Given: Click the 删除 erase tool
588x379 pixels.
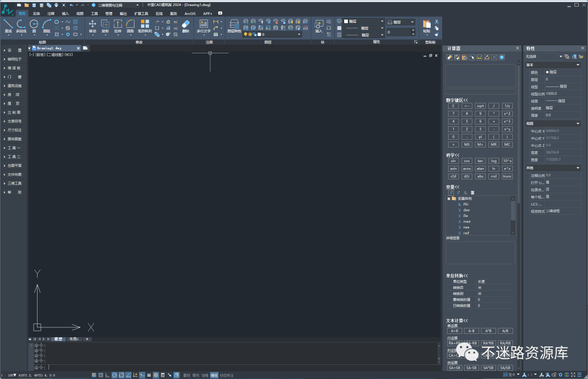Looking at the screenshot, I should pos(186,26).
